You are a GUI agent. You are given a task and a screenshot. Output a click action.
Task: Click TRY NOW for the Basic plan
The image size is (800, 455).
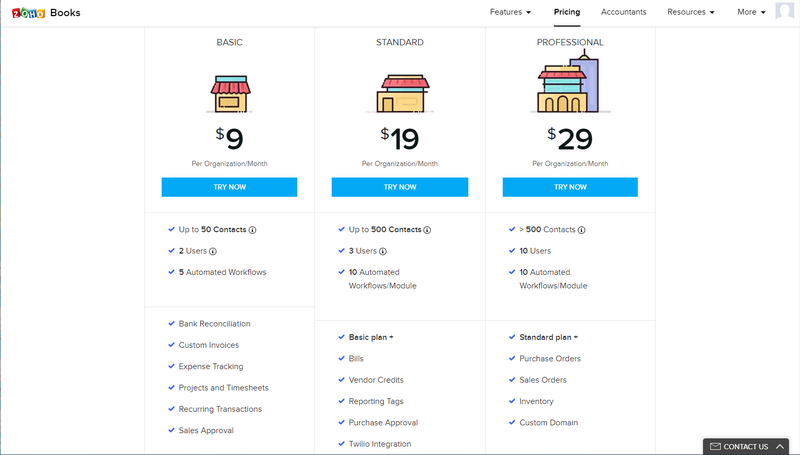click(x=230, y=187)
